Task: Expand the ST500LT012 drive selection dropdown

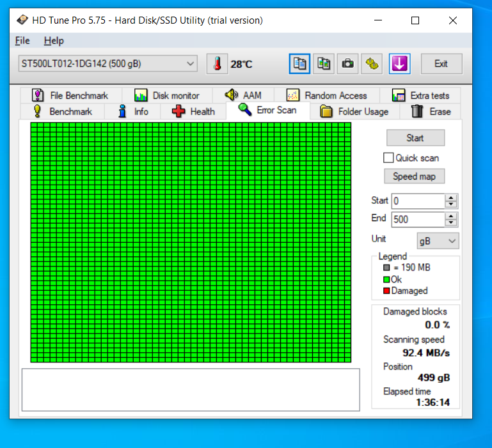Action: [190, 64]
